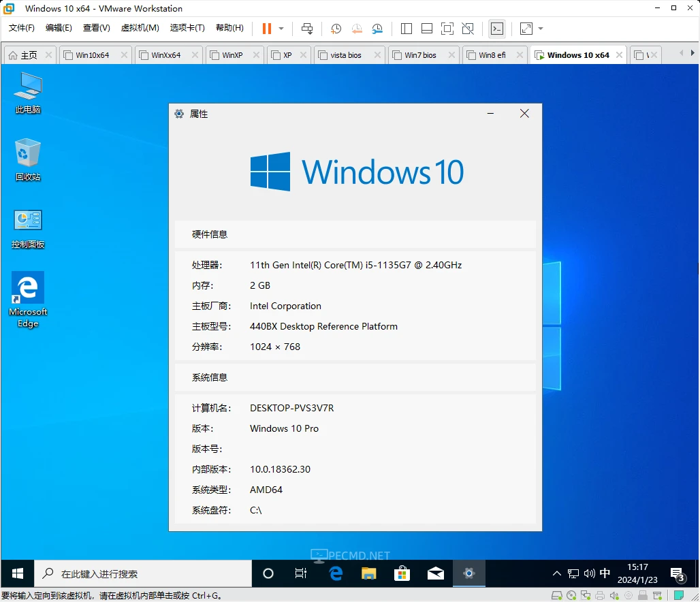Open the 查看(V) menu
Image resolution: width=700 pixels, height=602 pixels.
coord(97,28)
